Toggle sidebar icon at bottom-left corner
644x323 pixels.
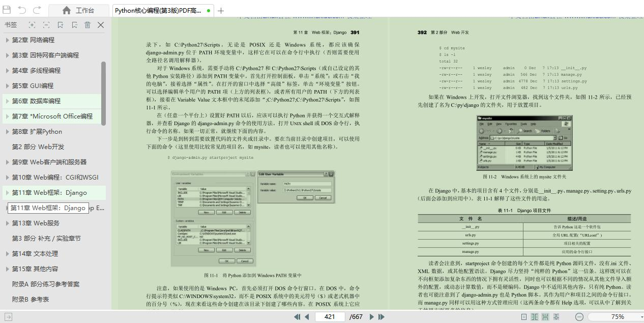[x=7, y=316]
